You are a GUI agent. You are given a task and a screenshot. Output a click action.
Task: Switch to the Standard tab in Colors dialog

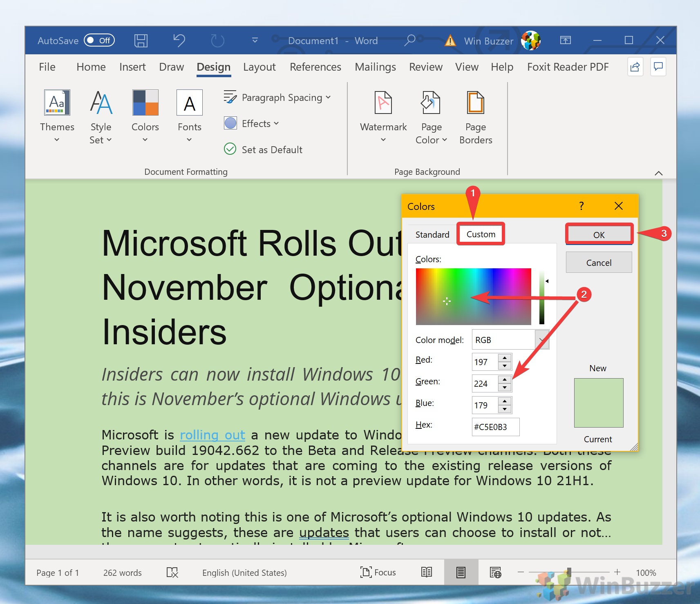[x=432, y=234]
